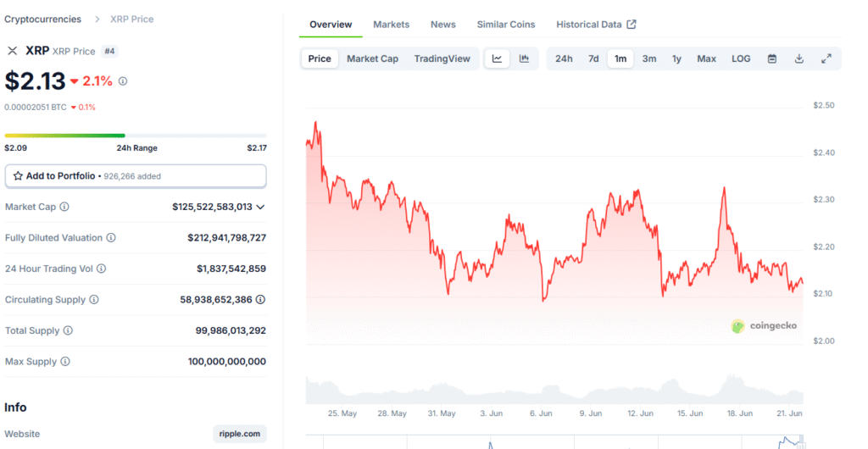Viewport: 868px width, 449px height.
Task: Click the $1,837,542,859 trading volume value
Action: pos(231,269)
